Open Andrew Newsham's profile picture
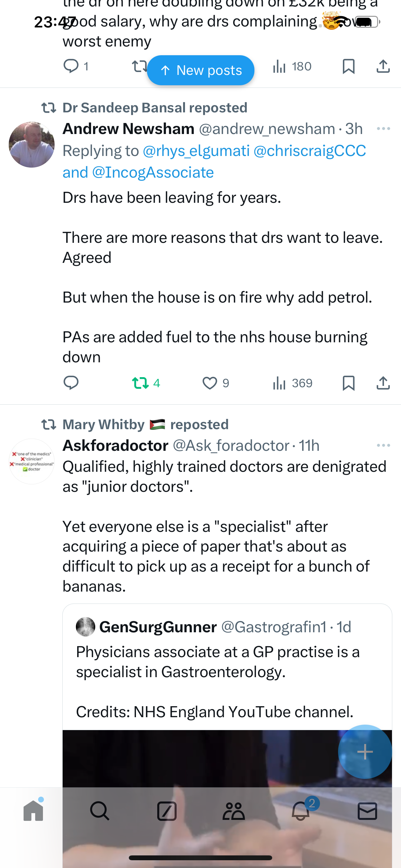Viewport: 401px width, 868px height. click(x=32, y=145)
